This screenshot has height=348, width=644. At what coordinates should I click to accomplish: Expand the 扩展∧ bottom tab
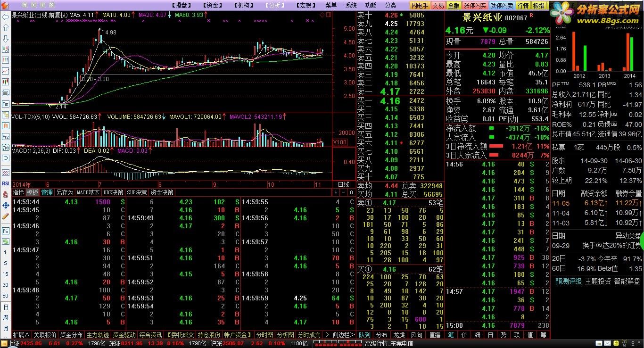click(21, 335)
